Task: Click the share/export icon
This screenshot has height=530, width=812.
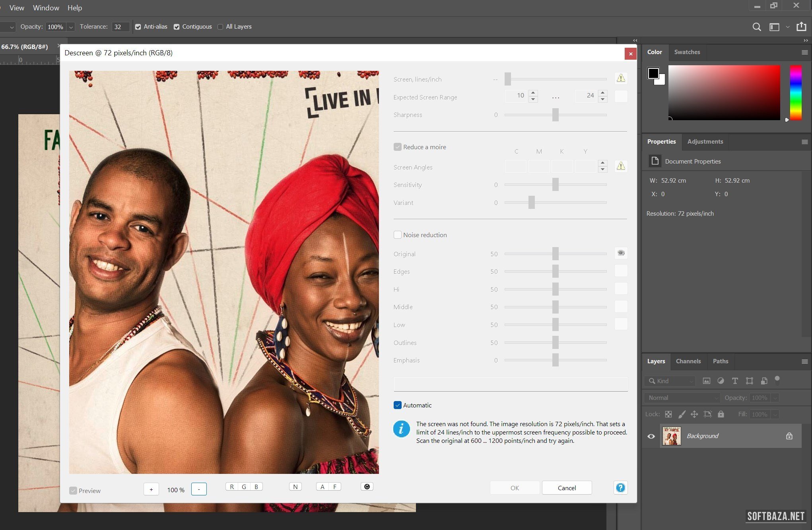Action: 801,27
